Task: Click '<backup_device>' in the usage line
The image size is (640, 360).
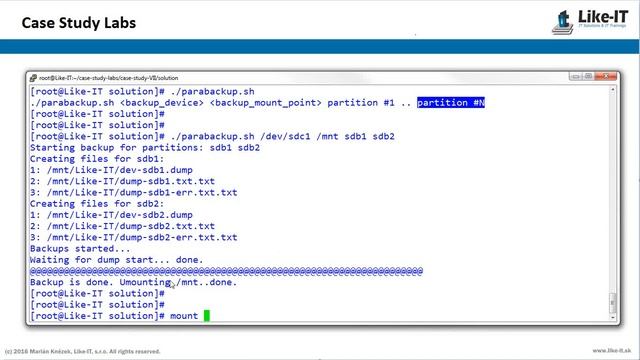Action: point(162,102)
